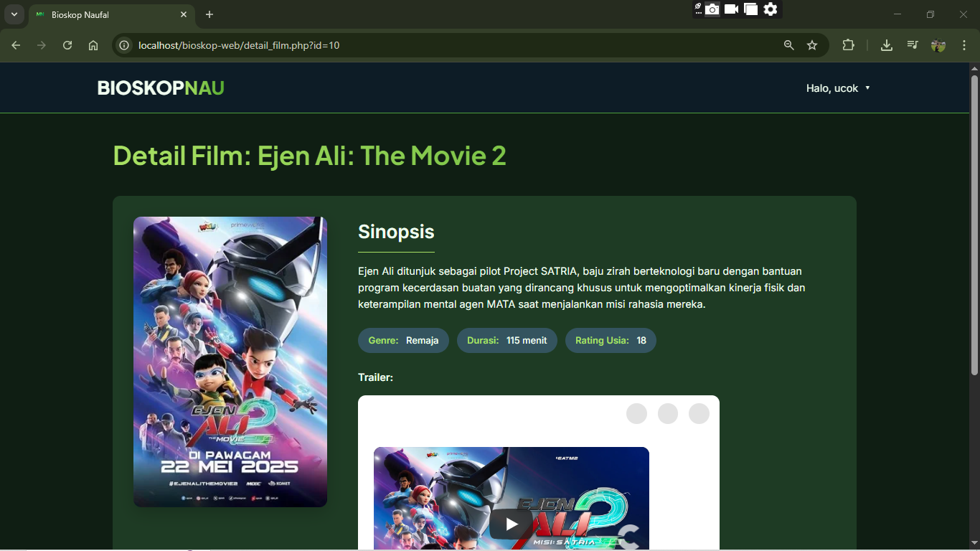Expand the "Halo, ucok" user dropdown
The height and width of the screenshot is (551, 980).
838,88
